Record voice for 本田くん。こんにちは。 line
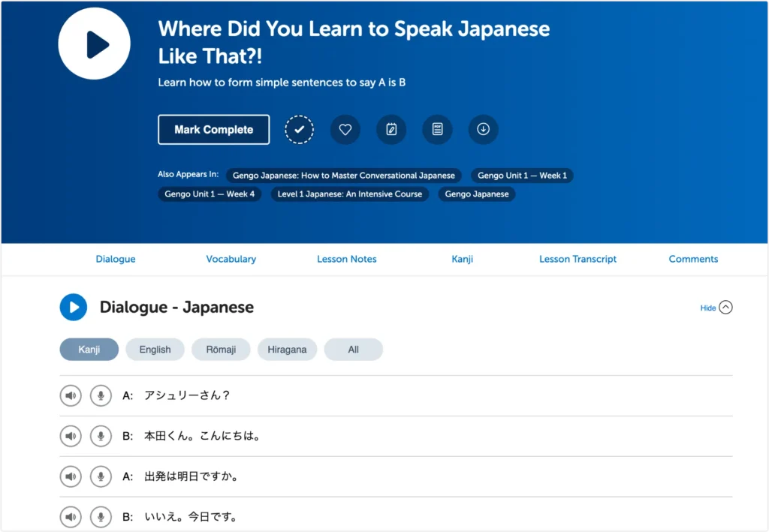Viewport: 769px width, 532px height. [x=101, y=436]
